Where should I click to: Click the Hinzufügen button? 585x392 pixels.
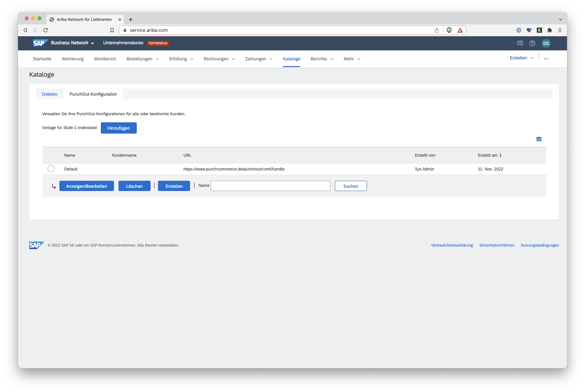click(x=119, y=128)
